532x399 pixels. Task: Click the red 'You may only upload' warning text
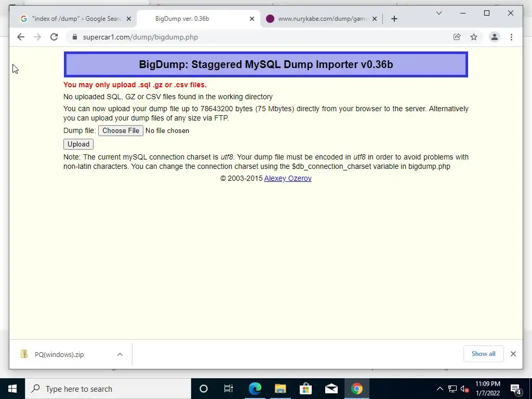tap(135, 85)
